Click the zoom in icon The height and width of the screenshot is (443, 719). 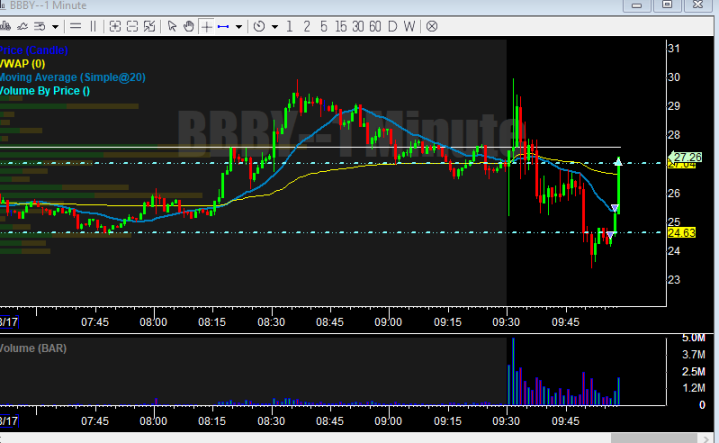115,27
